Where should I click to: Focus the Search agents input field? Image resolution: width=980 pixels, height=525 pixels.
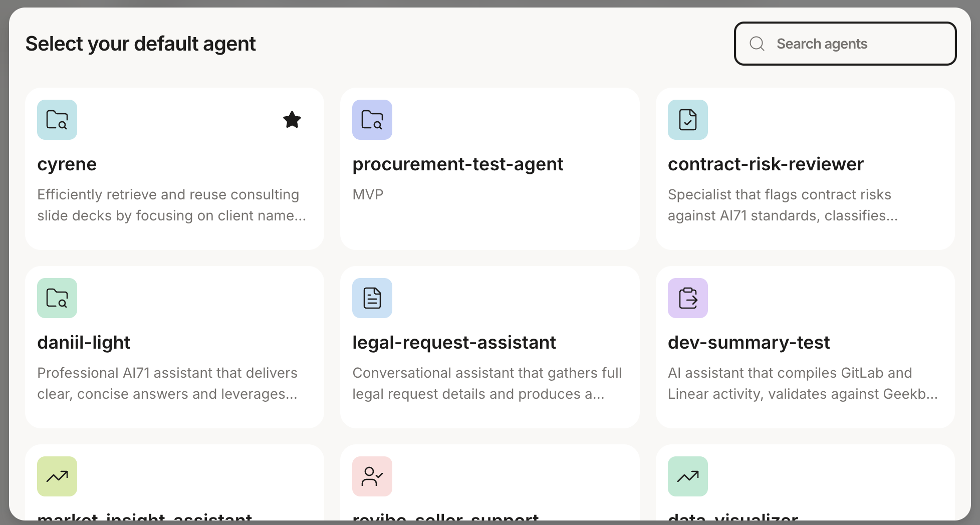(845, 44)
